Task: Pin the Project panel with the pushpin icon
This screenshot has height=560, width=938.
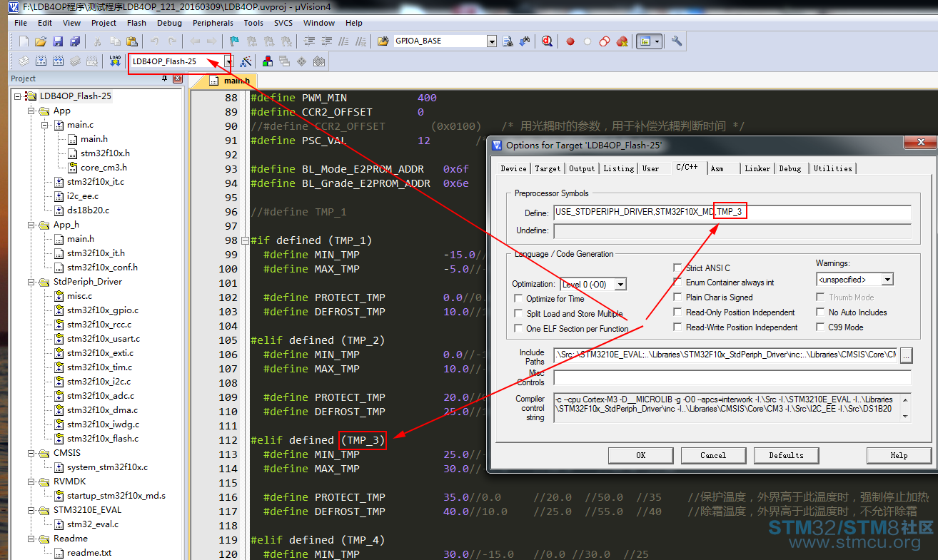Action: tap(165, 78)
